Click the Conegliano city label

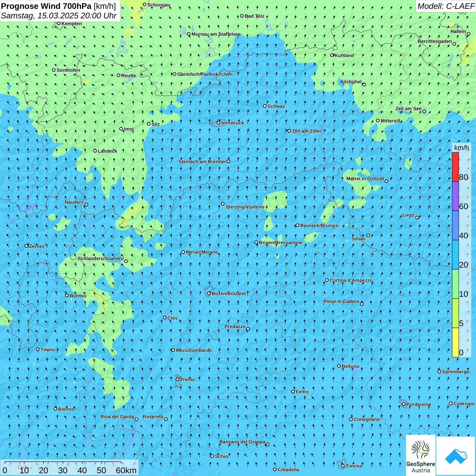pyautogui.click(x=367, y=419)
